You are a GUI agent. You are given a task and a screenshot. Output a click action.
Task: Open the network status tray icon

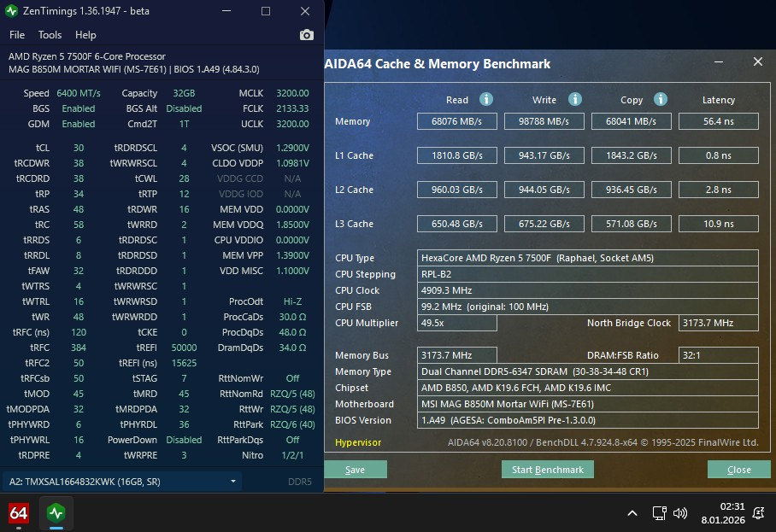tap(659, 513)
